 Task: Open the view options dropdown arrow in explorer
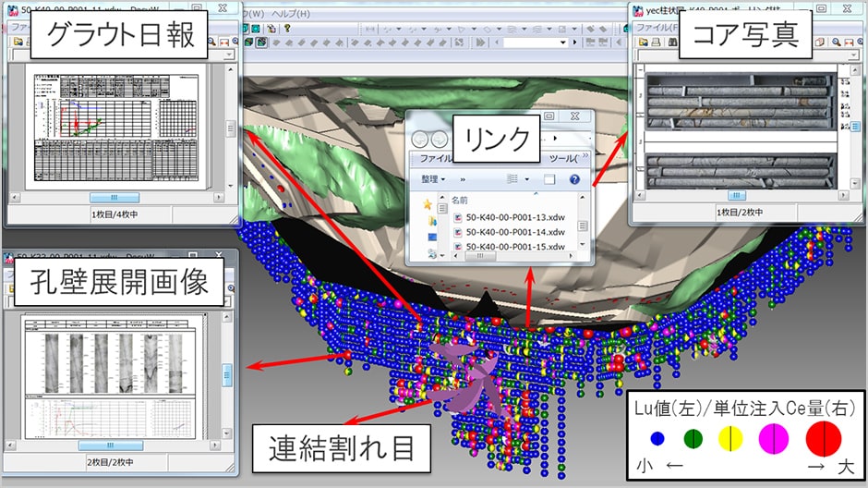click(526, 179)
